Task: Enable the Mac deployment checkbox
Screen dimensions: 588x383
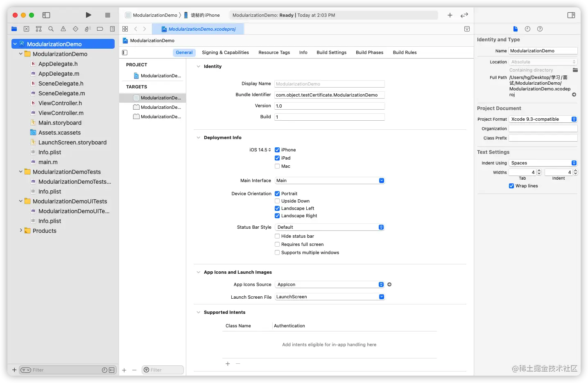Action: (x=277, y=166)
